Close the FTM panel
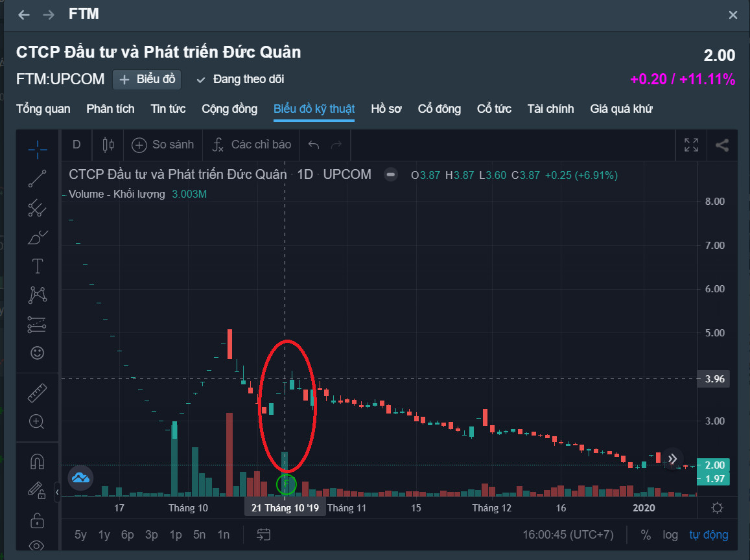The height and width of the screenshot is (560, 750). click(x=732, y=15)
